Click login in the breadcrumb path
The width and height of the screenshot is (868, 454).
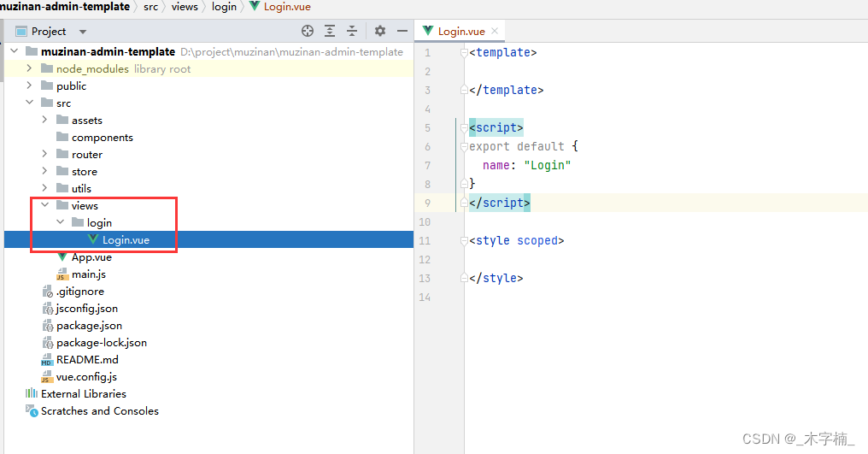pyautogui.click(x=224, y=7)
